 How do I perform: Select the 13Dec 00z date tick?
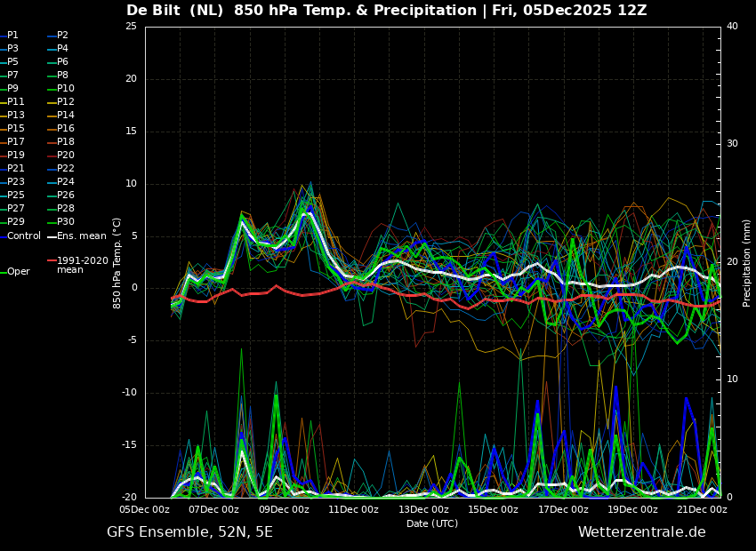coord(423,509)
